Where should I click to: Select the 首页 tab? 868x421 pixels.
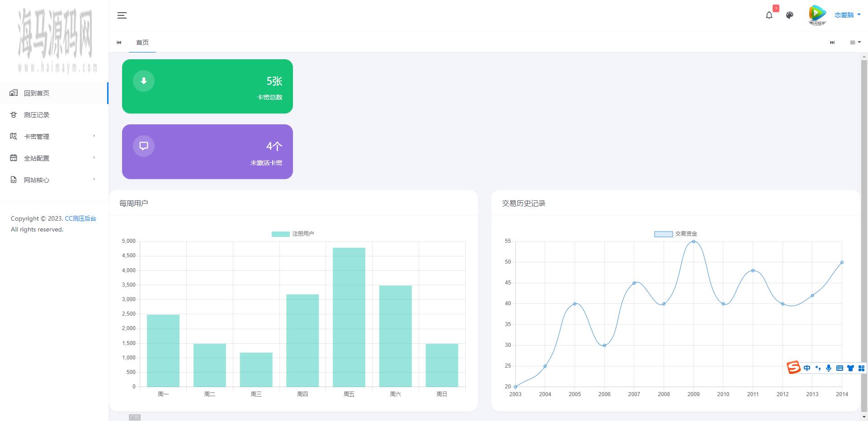142,43
